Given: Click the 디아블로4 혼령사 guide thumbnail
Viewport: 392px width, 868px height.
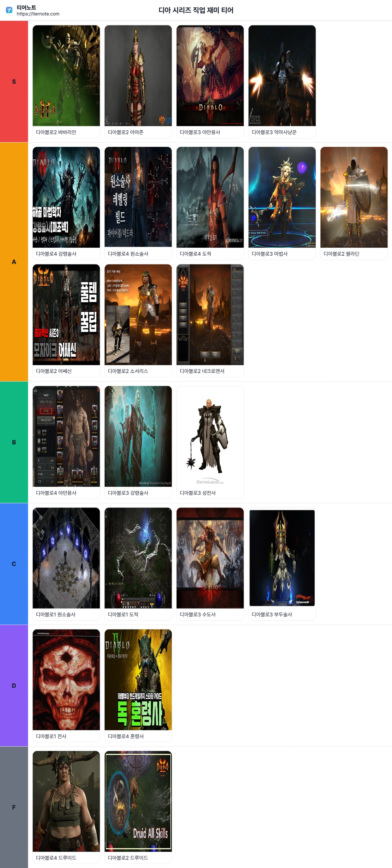Looking at the screenshot, I should [138, 679].
